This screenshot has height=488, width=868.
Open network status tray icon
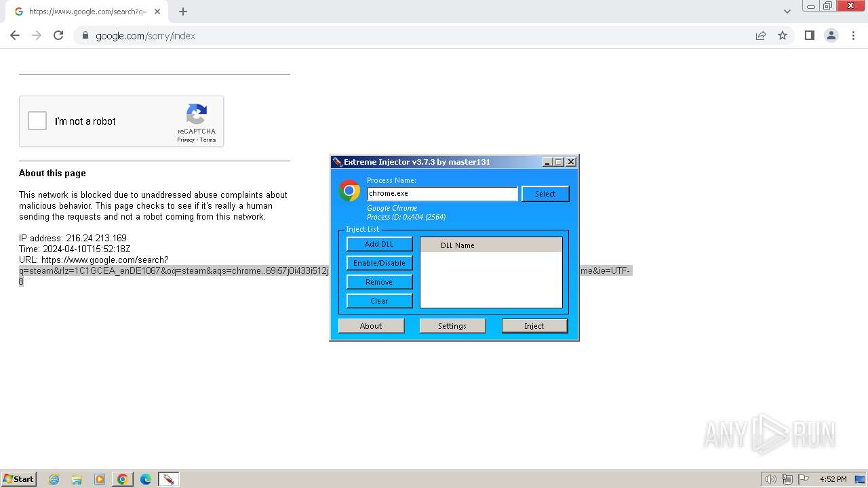787,479
